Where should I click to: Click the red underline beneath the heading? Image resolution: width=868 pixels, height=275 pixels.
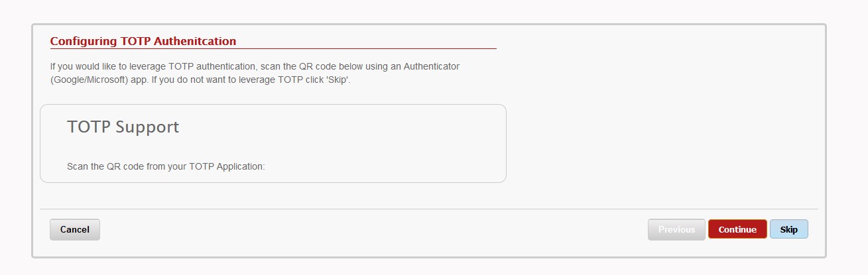(273, 49)
